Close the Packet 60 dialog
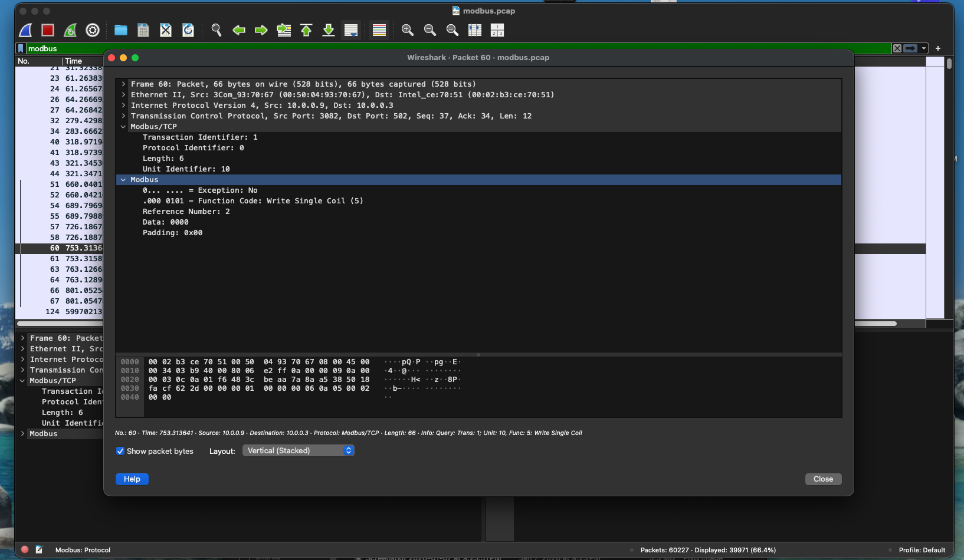 click(x=822, y=479)
